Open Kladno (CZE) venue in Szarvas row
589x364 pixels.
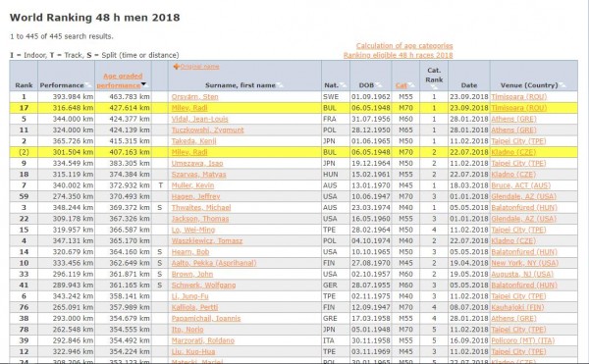(513, 175)
